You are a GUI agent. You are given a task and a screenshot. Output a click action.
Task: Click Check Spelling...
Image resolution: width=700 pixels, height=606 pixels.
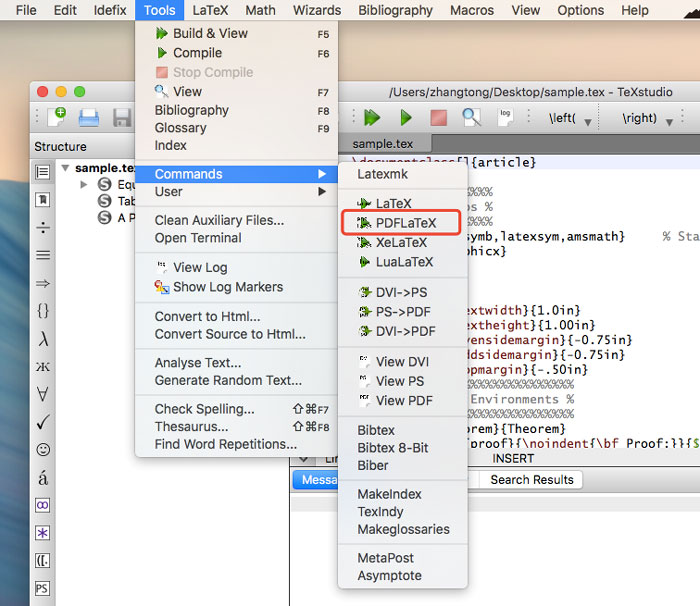237,409
